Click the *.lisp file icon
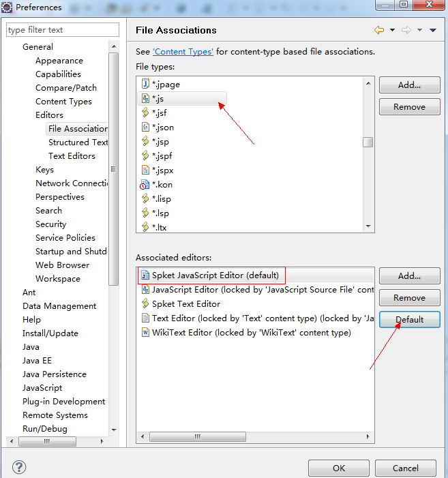 [x=145, y=198]
